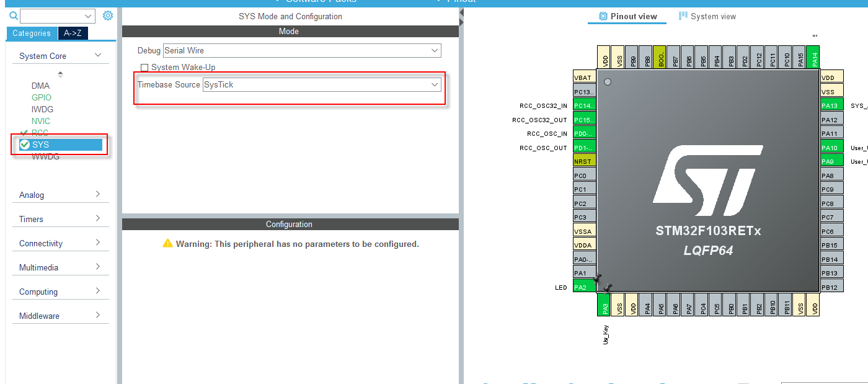Switch to System view tab

(707, 17)
